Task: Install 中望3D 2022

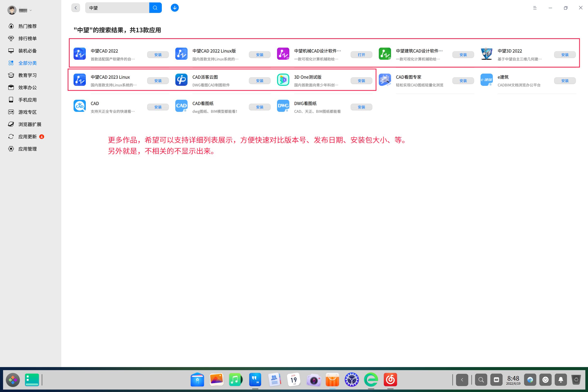Action: point(565,55)
